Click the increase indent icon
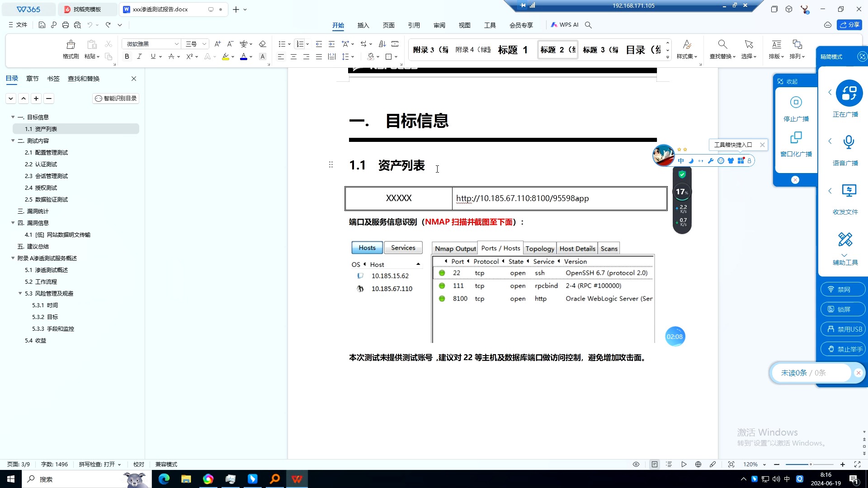This screenshot has width=868, height=488. point(331,44)
